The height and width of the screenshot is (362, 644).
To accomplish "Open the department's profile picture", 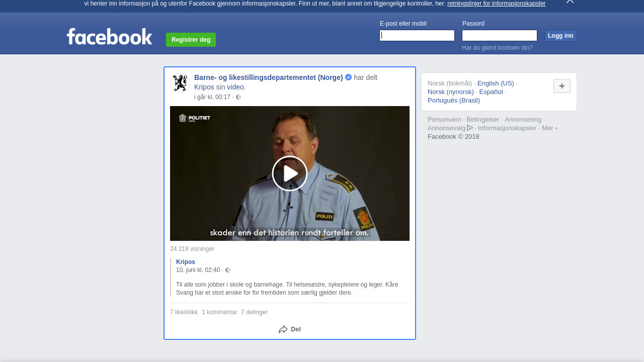I will click(180, 83).
